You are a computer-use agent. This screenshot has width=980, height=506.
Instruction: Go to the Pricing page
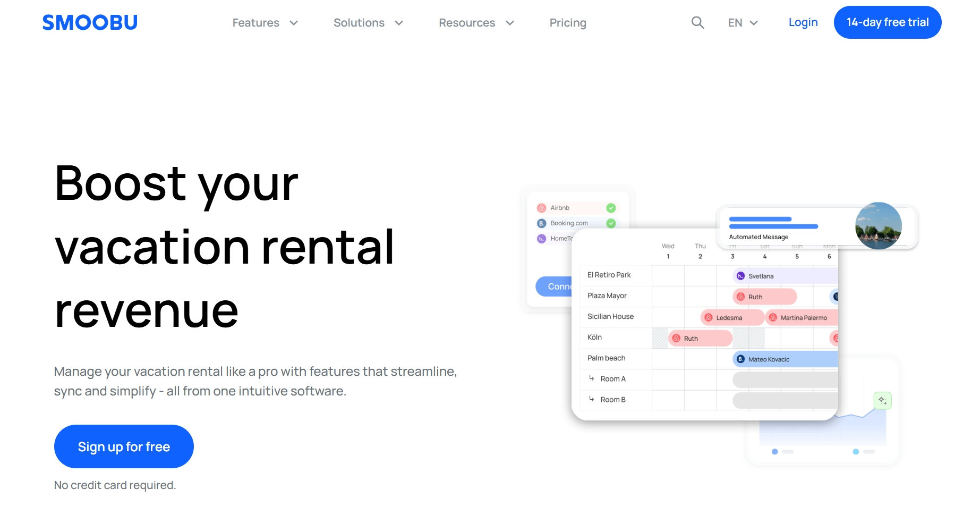[568, 23]
